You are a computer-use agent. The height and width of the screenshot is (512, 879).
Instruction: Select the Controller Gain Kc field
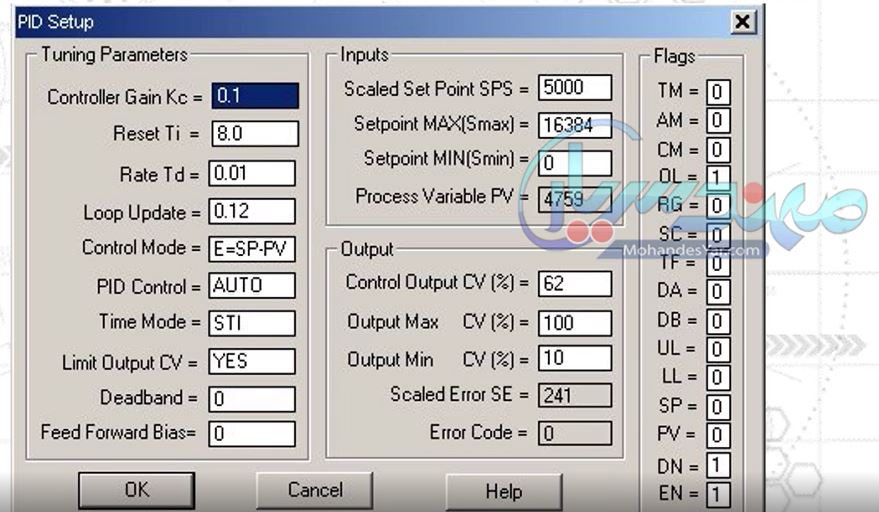click(x=254, y=96)
